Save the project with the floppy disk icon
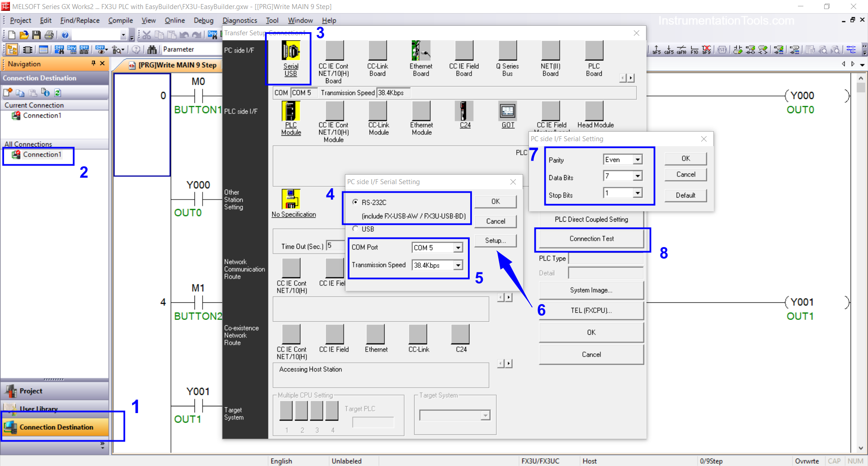 click(37, 35)
